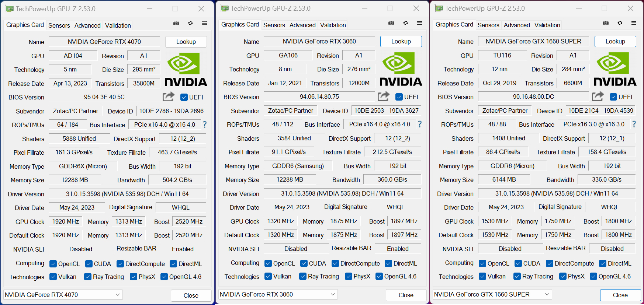644x305 pixels.
Task: Switch to Advanced tab in RTX 4070 window
Action: pos(87,25)
